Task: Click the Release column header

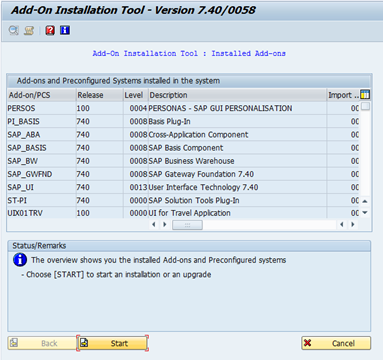Action: click(99, 95)
